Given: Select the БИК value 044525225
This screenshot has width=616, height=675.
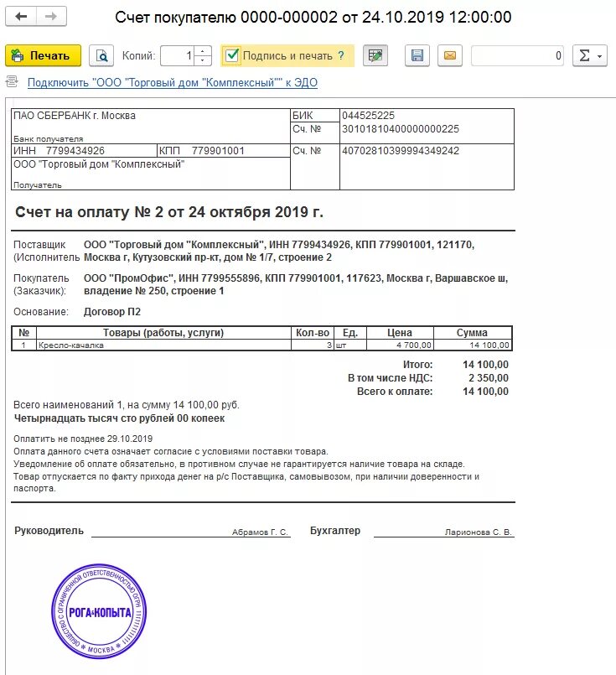Looking at the screenshot, I should click(x=368, y=116).
